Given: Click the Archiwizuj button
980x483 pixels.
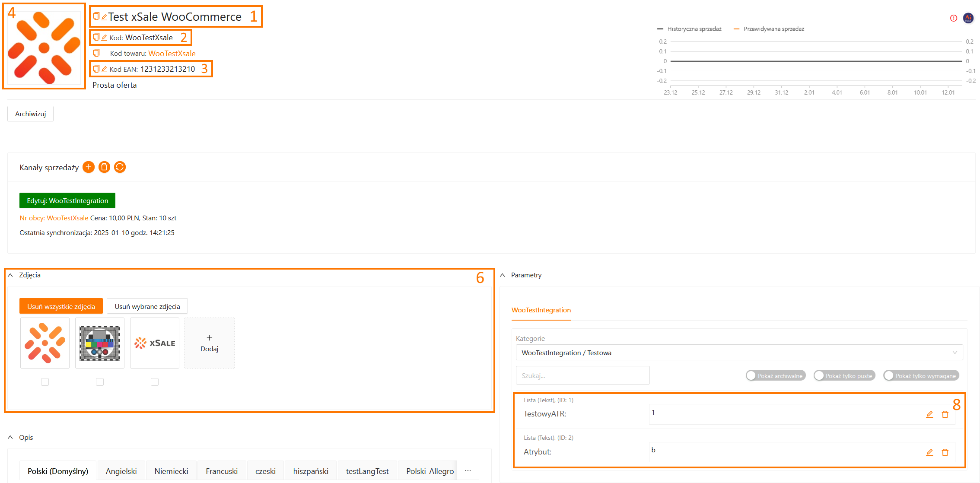Looking at the screenshot, I should pyautogui.click(x=30, y=114).
